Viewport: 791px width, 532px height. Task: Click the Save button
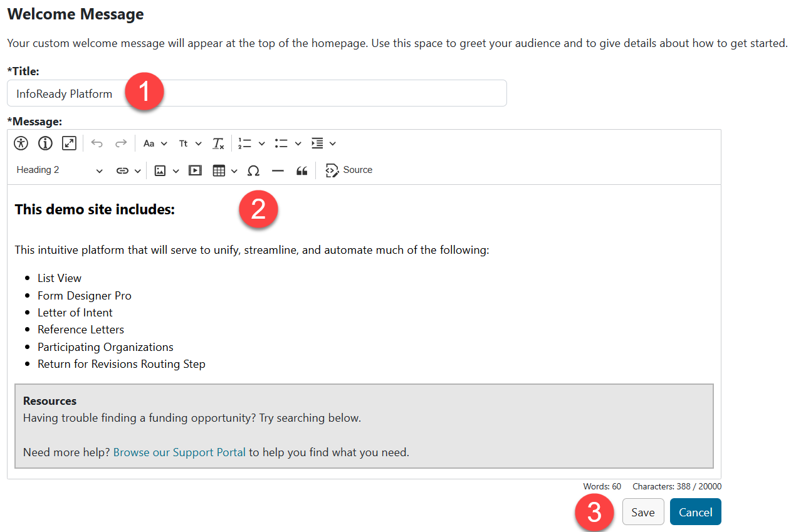point(643,512)
